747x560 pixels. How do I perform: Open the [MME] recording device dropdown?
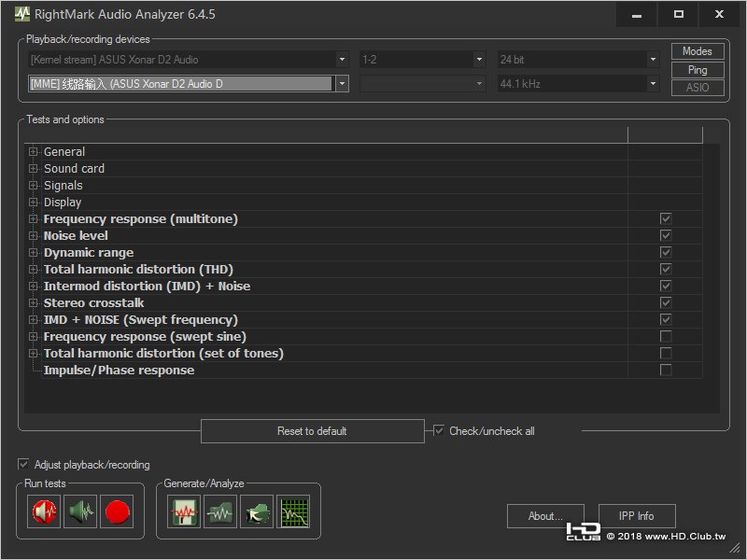point(342,84)
